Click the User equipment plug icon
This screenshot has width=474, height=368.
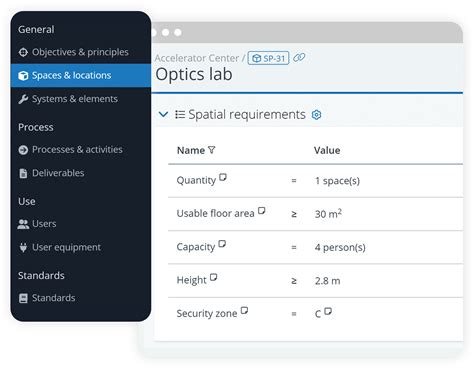(x=23, y=247)
